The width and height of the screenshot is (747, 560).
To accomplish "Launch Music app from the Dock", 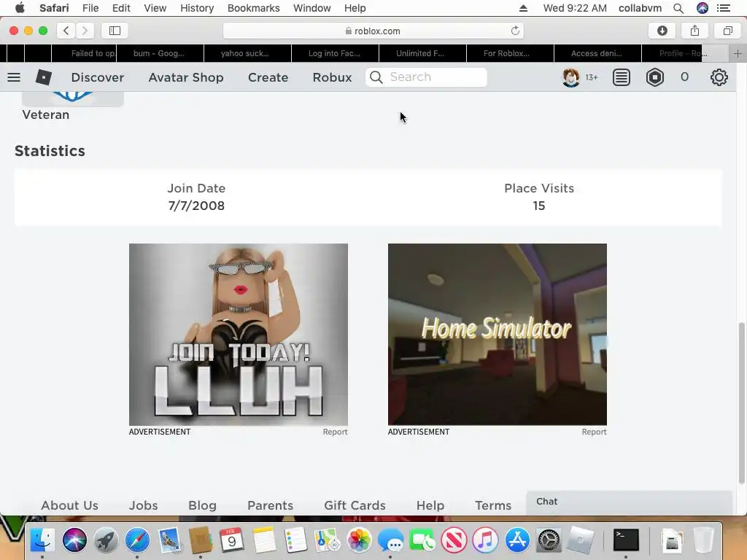I will tap(485, 540).
